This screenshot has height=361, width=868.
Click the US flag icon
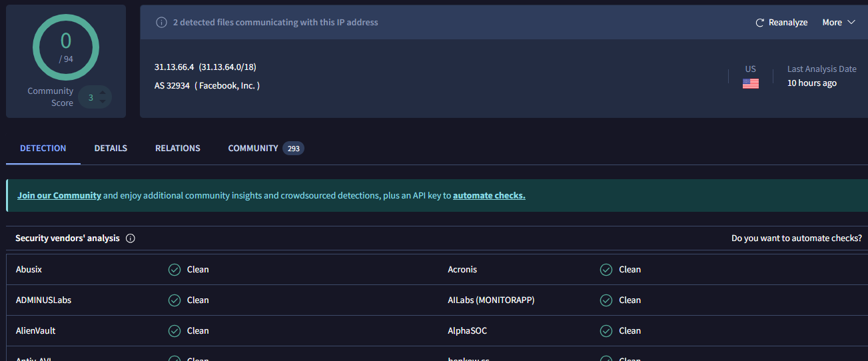(751, 83)
